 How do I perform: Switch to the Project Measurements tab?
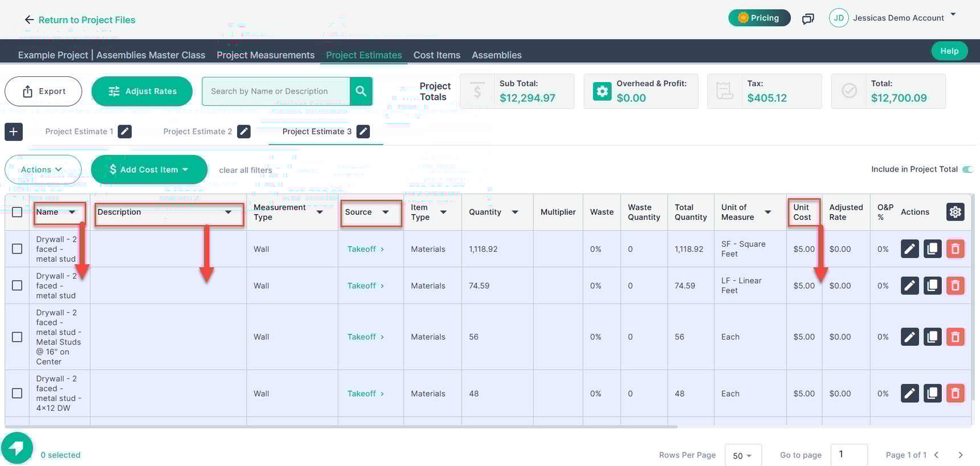pyautogui.click(x=266, y=55)
